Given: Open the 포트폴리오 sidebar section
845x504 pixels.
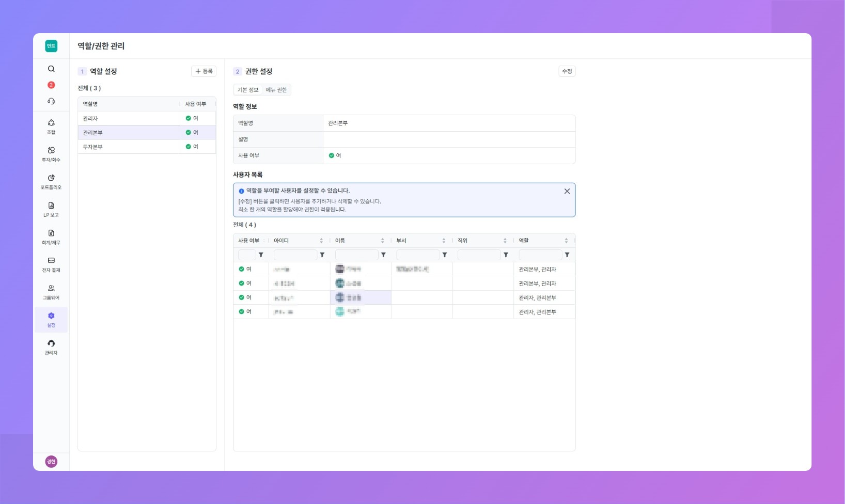Looking at the screenshot, I should [x=51, y=182].
